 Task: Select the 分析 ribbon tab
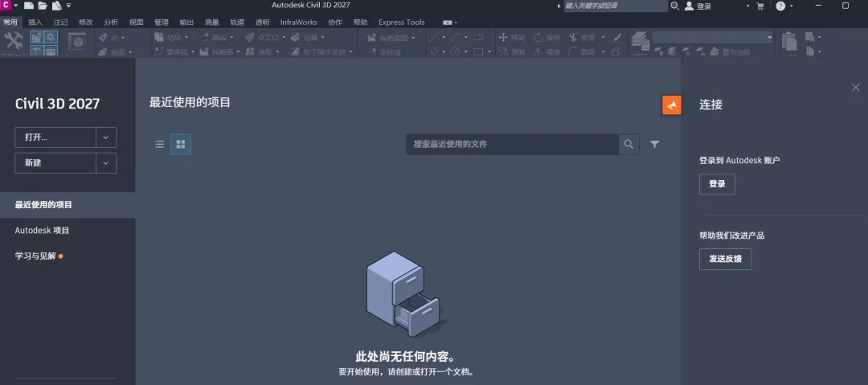111,23
